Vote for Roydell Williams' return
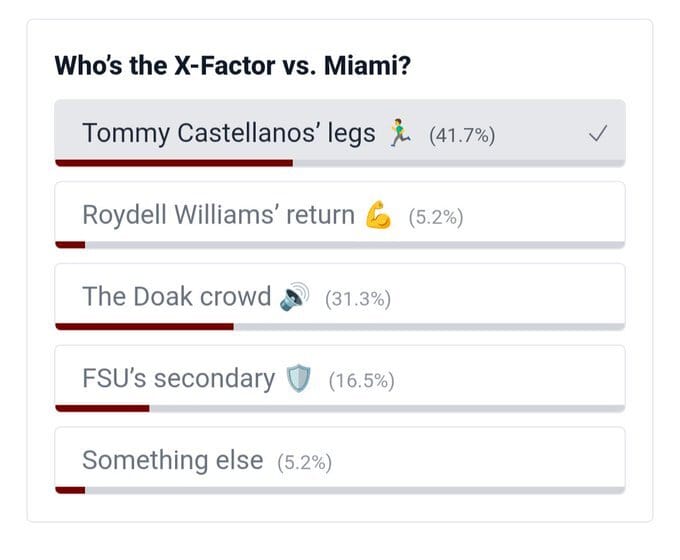Image resolution: width=680 pixels, height=560 pixels. coord(218,215)
